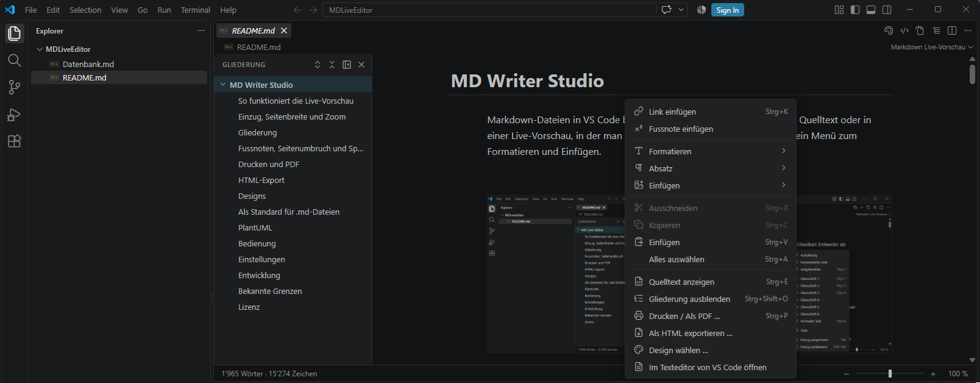Choose Als HTML exportieren menu entry
This screenshot has height=383, width=980.
click(x=711, y=333)
